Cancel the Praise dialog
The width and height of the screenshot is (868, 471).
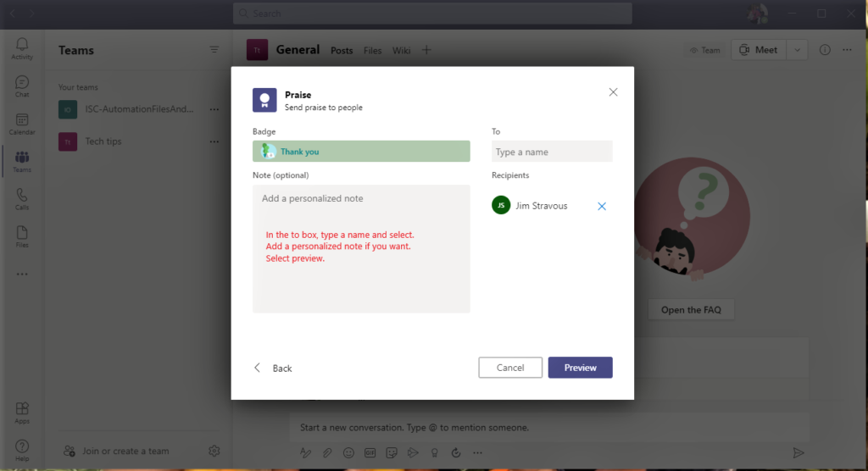click(x=510, y=368)
